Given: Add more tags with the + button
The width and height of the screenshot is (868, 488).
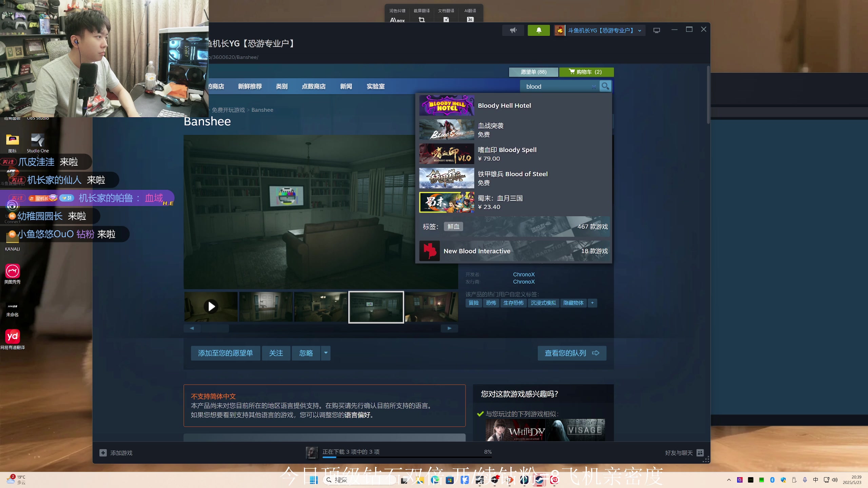Looking at the screenshot, I should 592,303.
